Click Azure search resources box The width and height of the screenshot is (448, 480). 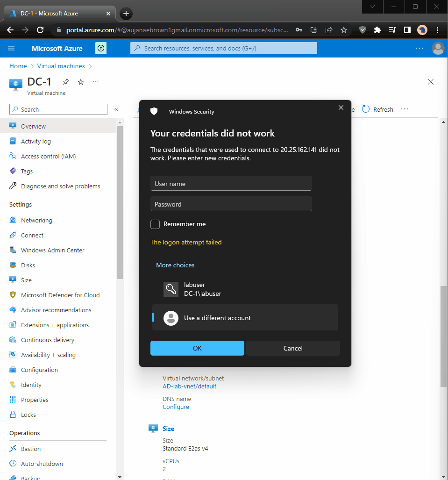pos(224,48)
